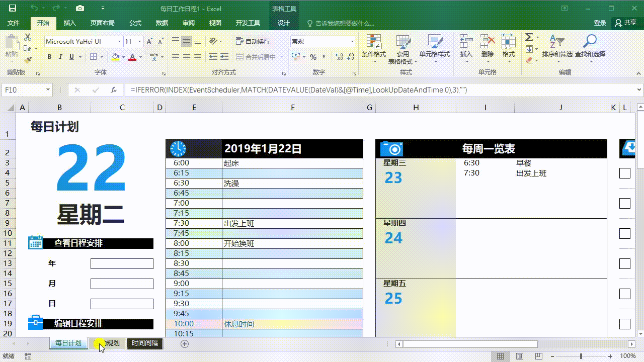Check the box beside row 15
This screenshot has width=644, height=362.
(625, 294)
